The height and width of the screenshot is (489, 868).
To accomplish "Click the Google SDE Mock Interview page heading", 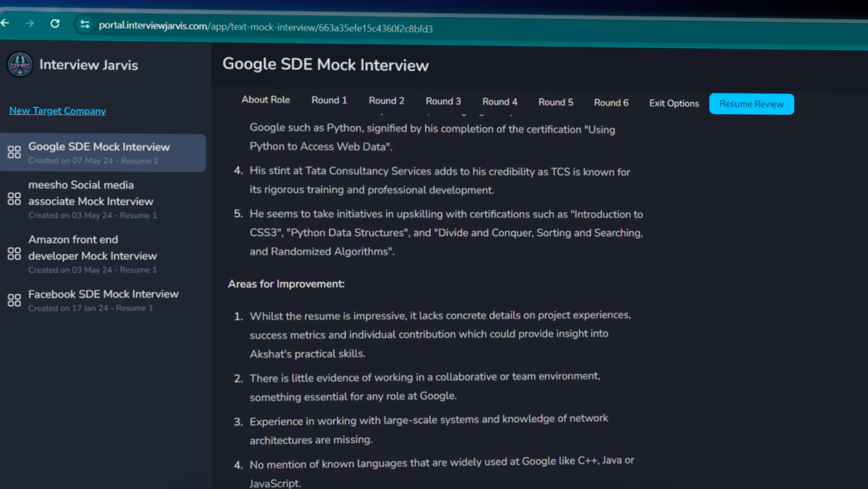I will coord(326,65).
